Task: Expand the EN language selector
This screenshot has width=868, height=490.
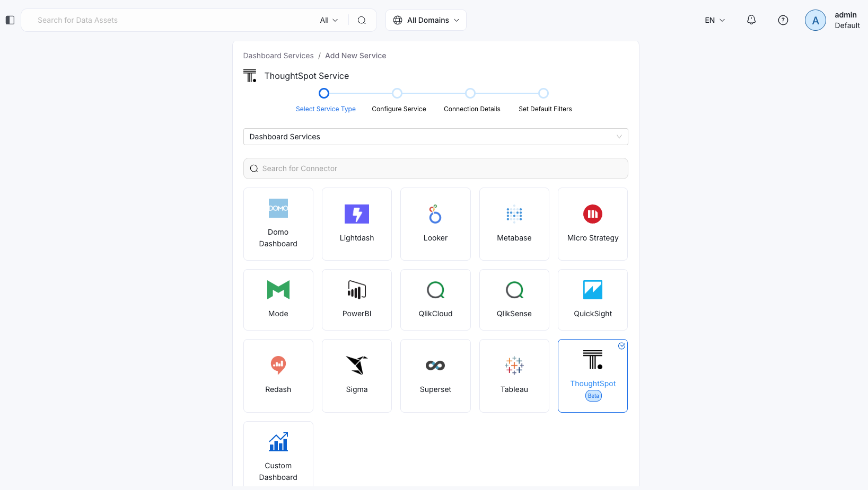Action: 714,20
